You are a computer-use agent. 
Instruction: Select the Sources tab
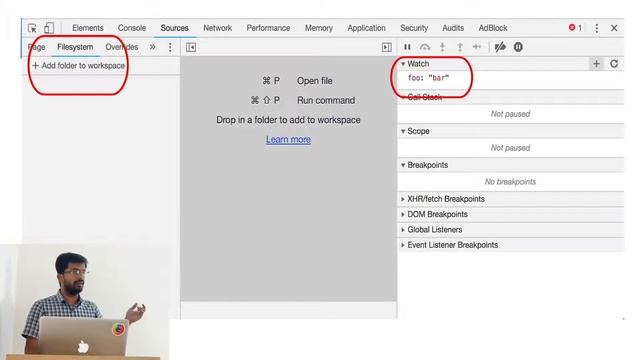coord(174,28)
